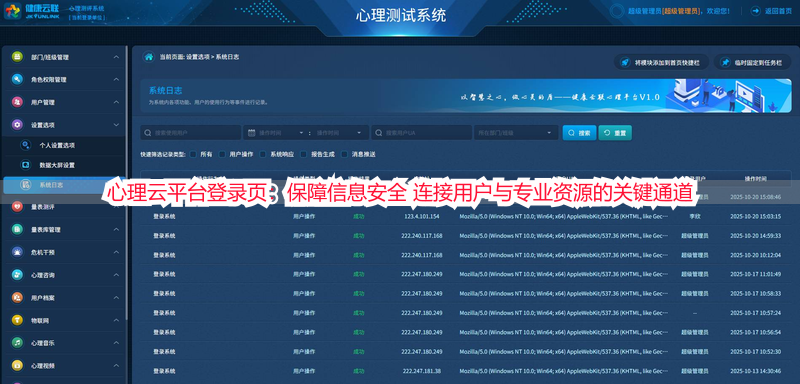Expand the 部门/班级管理 chevron

tap(116, 57)
